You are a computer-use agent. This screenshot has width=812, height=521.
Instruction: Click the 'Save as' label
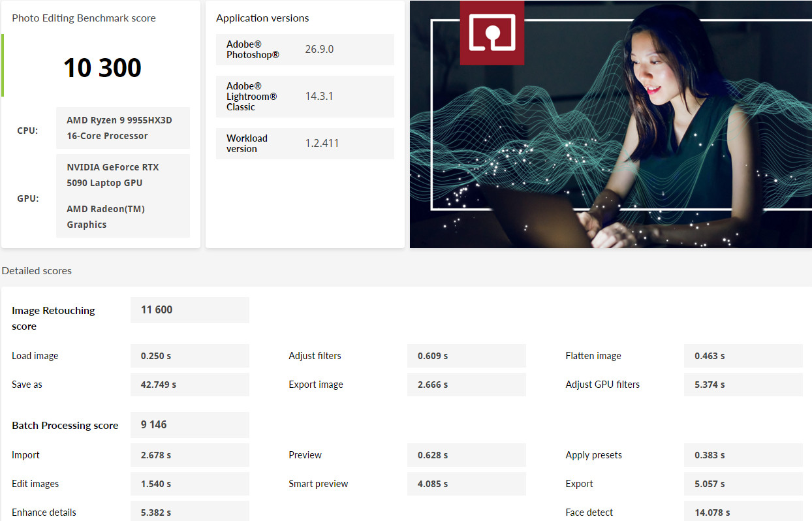(27, 385)
